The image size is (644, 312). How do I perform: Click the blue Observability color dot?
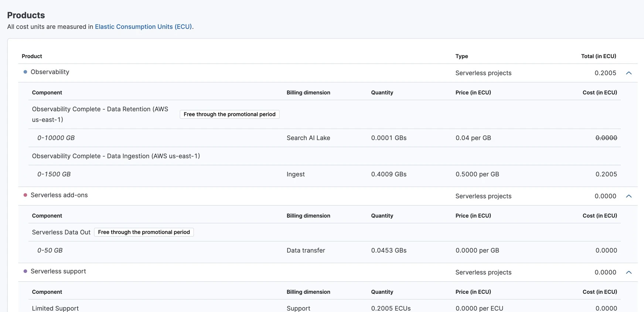(25, 72)
